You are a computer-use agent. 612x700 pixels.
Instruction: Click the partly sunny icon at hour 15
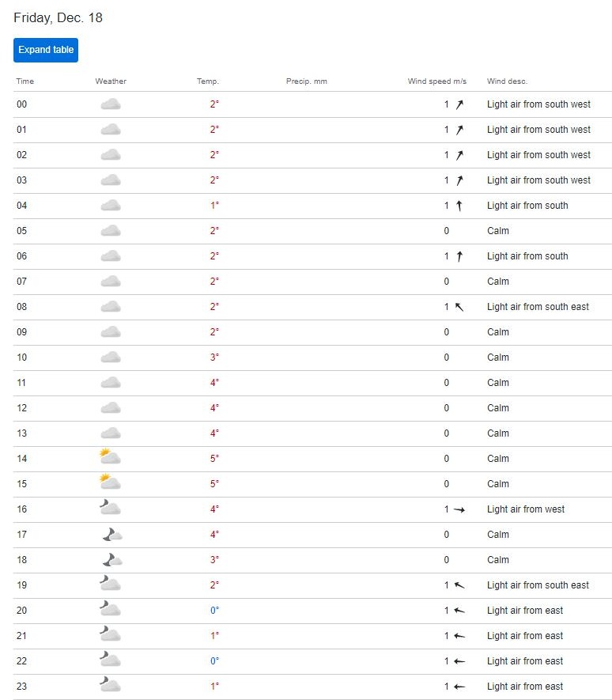(110, 483)
